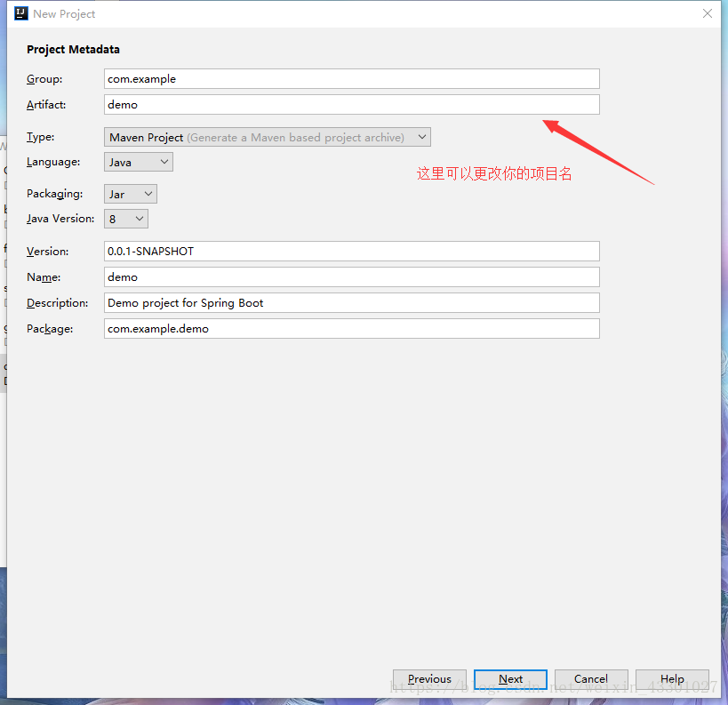
Task: Click the IntelliJ IDEA logo icon in title bar
Action: [21, 13]
